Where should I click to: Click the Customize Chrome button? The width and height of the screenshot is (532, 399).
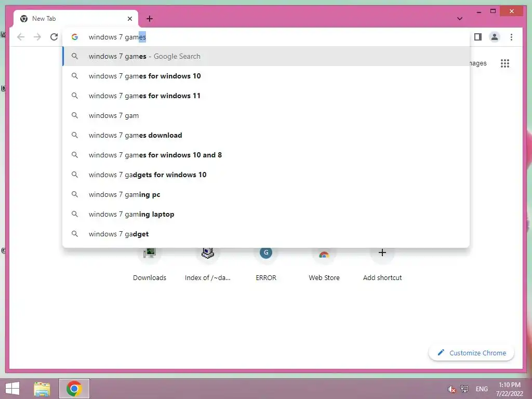point(471,353)
